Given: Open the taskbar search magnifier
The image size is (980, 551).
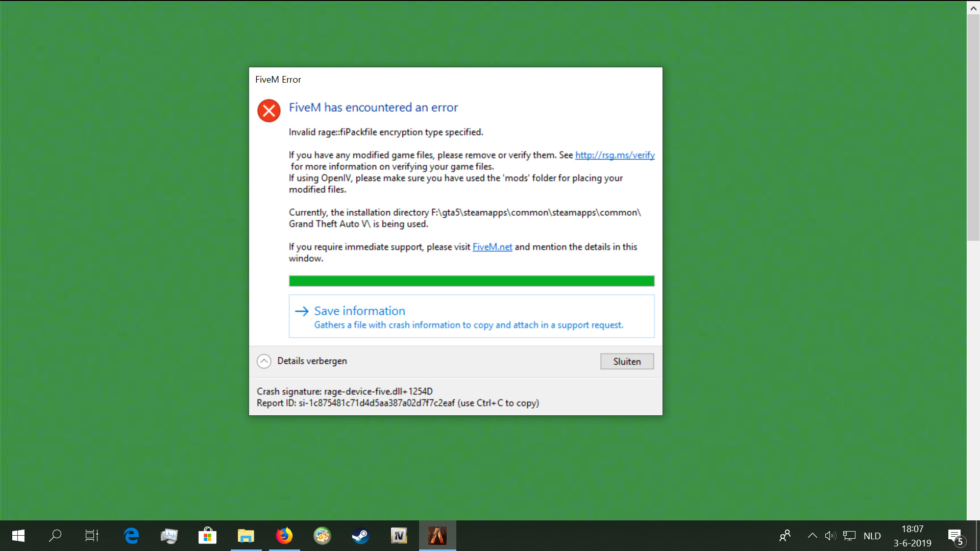Looking at the screenshot, I should point(55,535).
